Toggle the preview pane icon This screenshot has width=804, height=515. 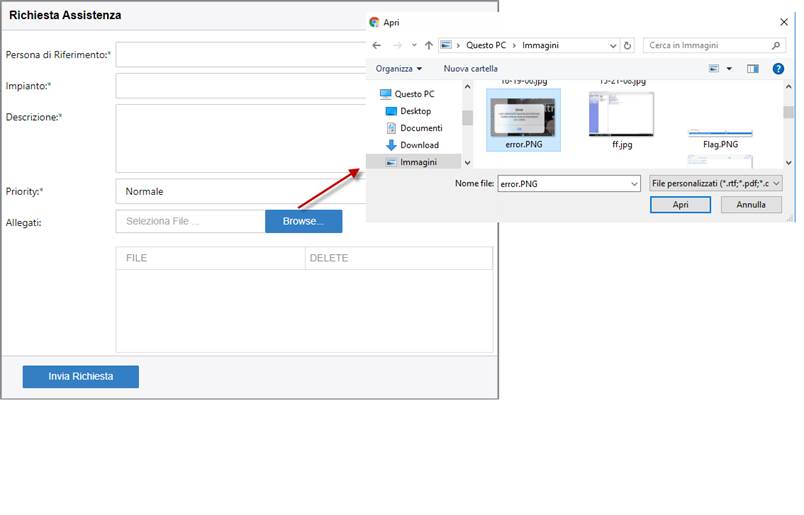[x=753, y=69]
